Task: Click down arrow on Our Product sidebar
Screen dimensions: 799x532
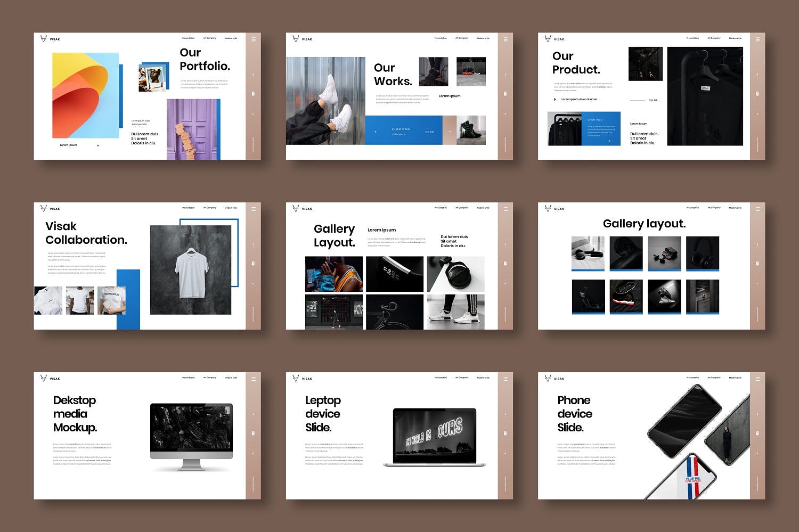Action: click(x=757, y=113)
